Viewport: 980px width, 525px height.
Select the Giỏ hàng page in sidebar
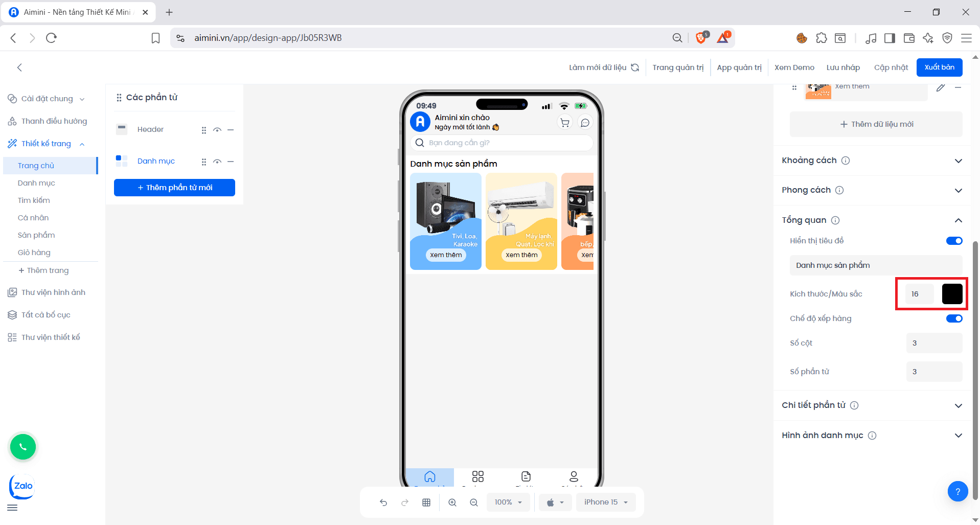pos(34,253)
